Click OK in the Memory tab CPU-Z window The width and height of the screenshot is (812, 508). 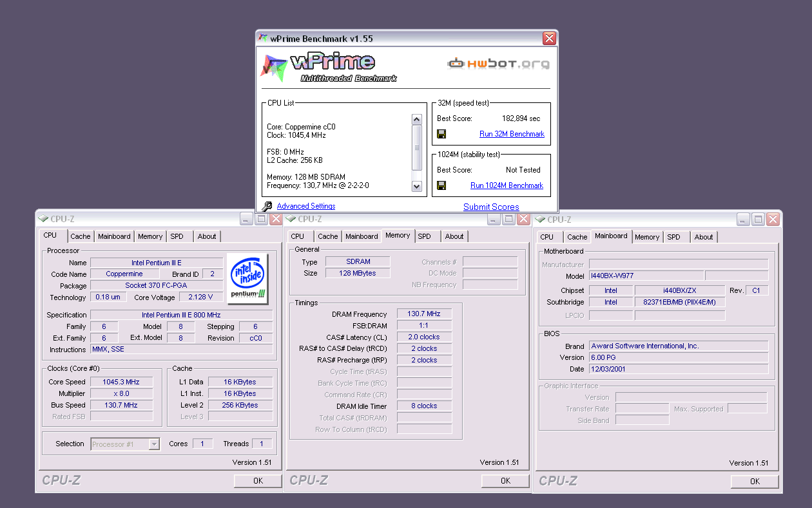(x=505, y=480)
